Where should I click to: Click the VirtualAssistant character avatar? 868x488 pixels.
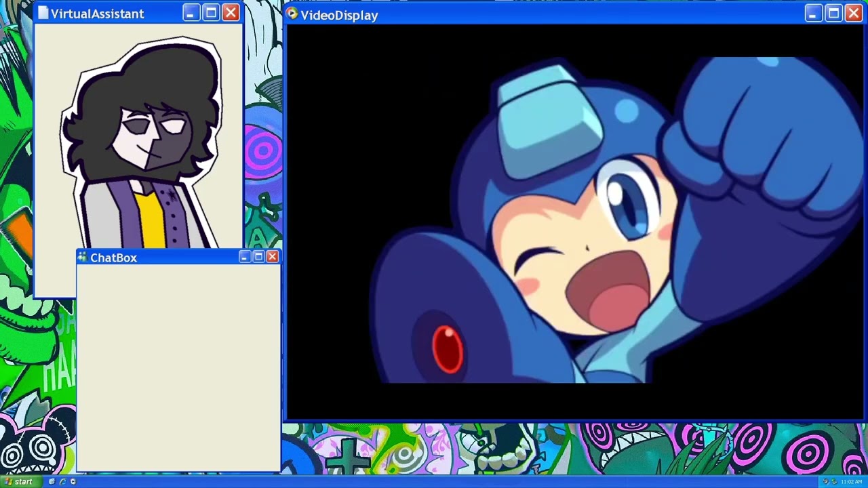coord(142,144)
